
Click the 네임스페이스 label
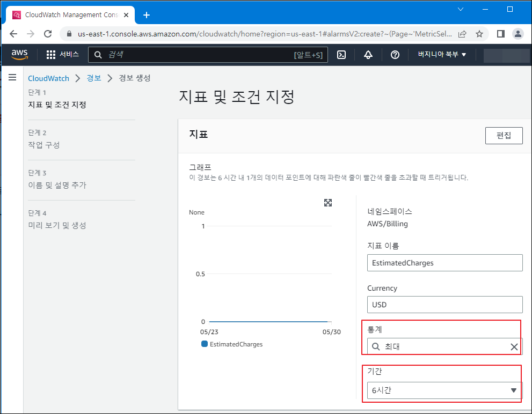point(390,212)
